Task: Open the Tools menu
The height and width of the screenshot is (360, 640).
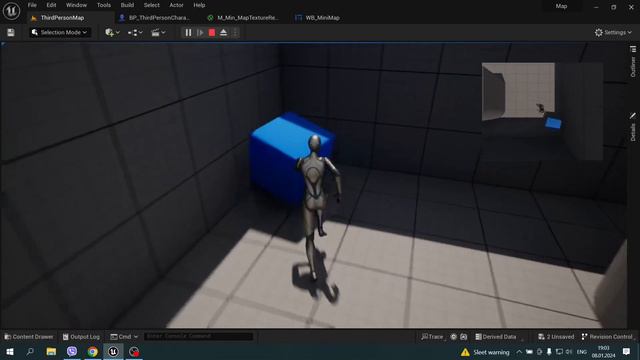Action: (x=104, y=5)
